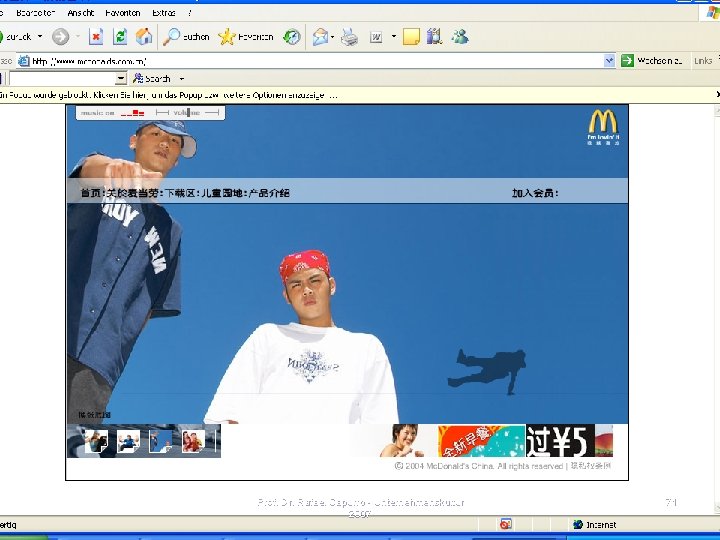This screenshot has width=720, height=540.
Task: Open the Ansicht menu
Action: 81,13
